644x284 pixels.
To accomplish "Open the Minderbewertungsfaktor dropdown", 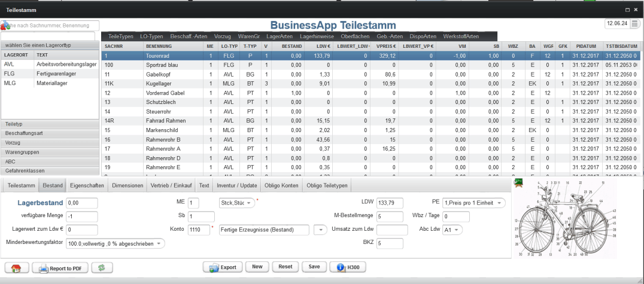I will (x=116, y=244).
